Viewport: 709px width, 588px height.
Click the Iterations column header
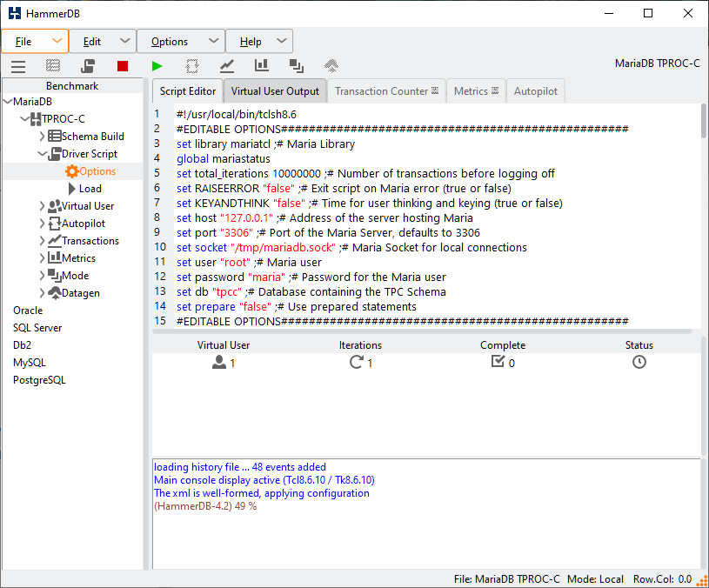(360, 345)
